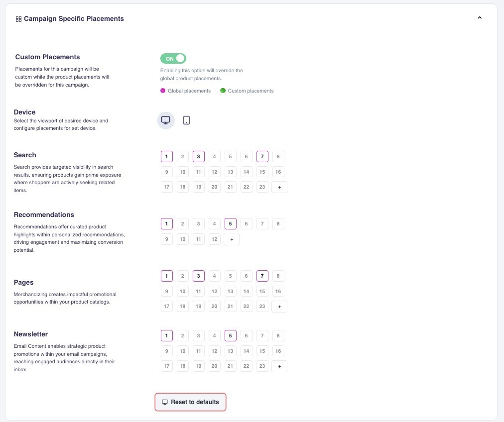Toggle Recommendations placement slot 5
This screenshot has width=504, height=422.
click(231, 224)
